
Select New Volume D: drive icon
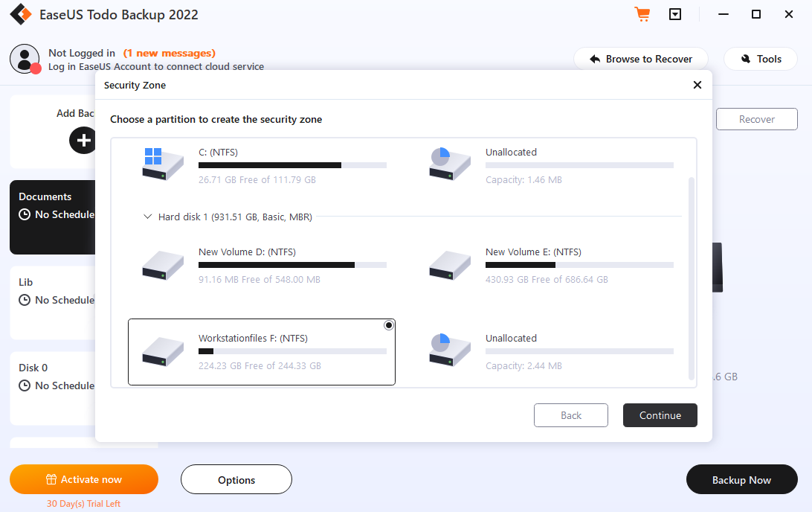coord(163,266)
